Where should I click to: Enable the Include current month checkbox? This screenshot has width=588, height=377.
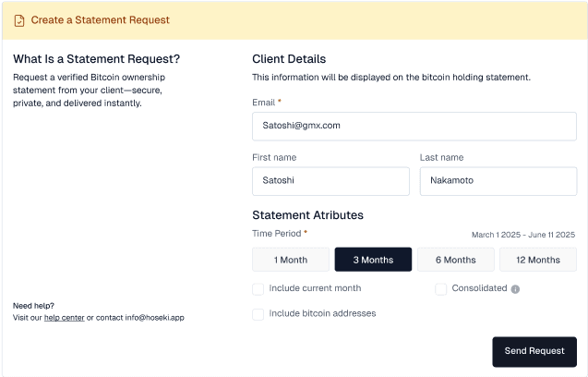(x=258, y=288)
